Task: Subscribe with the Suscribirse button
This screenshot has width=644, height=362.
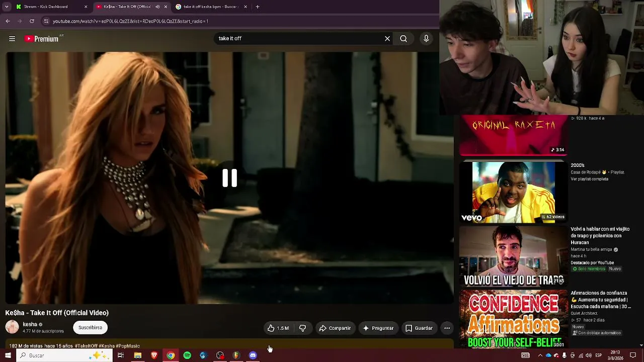Action: click(90, 328)
